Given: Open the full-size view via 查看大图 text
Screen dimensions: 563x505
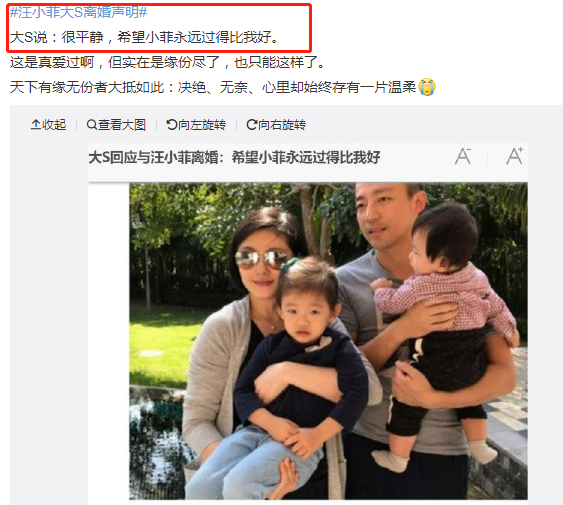Looking at the screenshot, I should coord(122,125).
